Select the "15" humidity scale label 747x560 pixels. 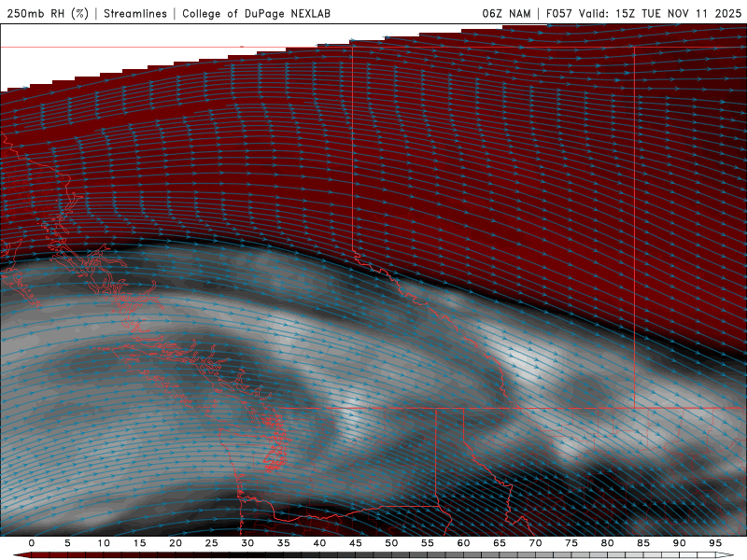coord(139,543)
